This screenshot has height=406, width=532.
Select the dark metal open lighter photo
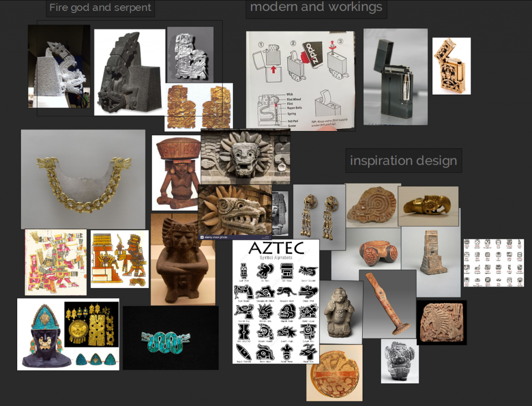pyautogui.click(x=395, y=77)
